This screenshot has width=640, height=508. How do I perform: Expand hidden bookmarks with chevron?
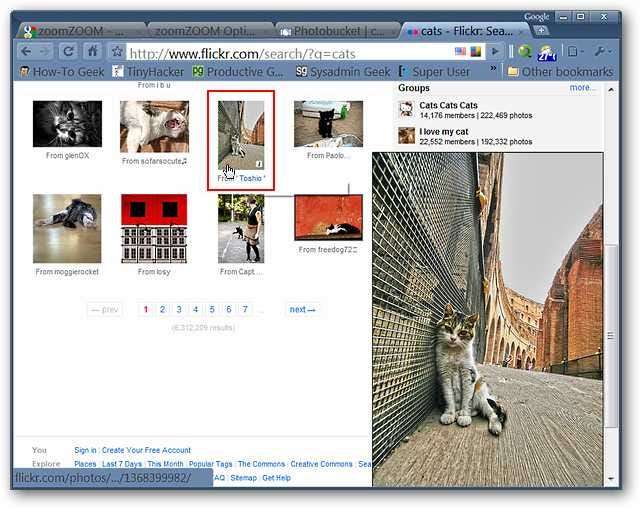click(493, 69)
